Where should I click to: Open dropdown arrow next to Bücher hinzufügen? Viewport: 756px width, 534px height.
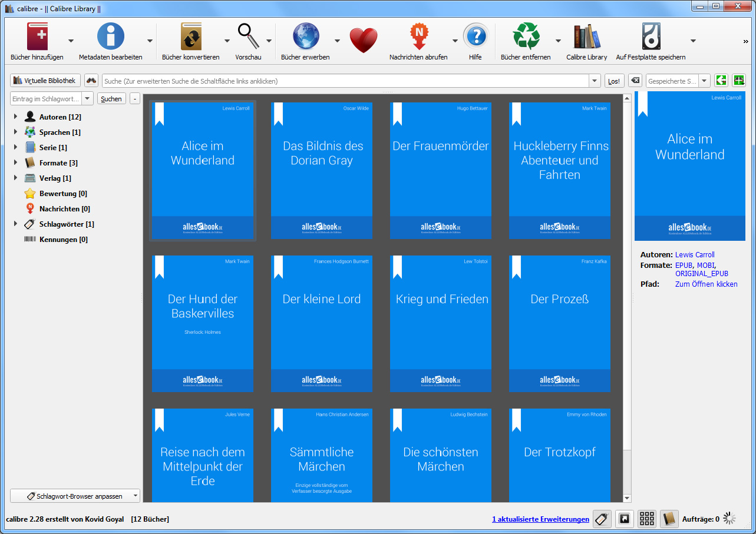coord(71,41)
